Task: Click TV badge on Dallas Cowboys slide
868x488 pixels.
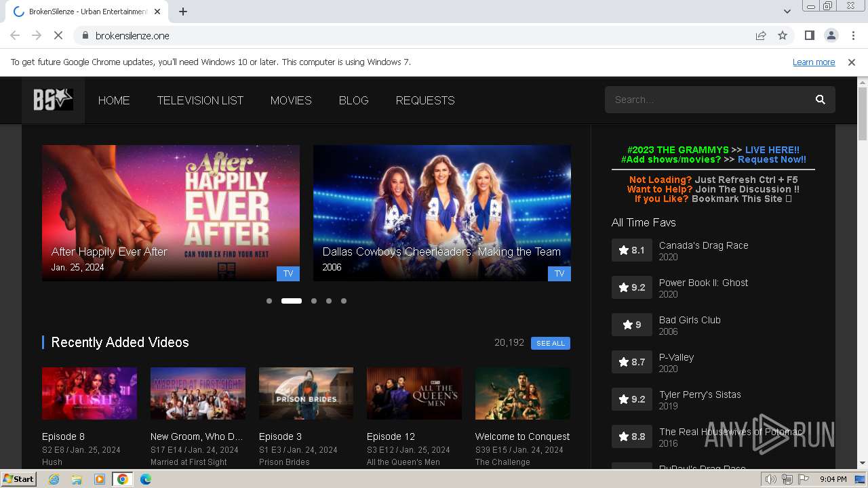Action: coord(559,273)
